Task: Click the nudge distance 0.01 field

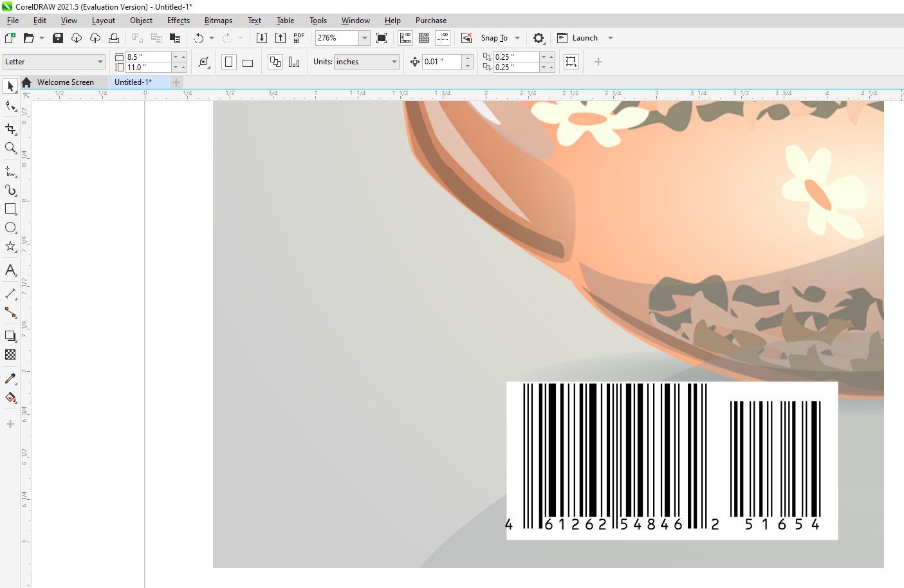Action: (x=442, y=62)
